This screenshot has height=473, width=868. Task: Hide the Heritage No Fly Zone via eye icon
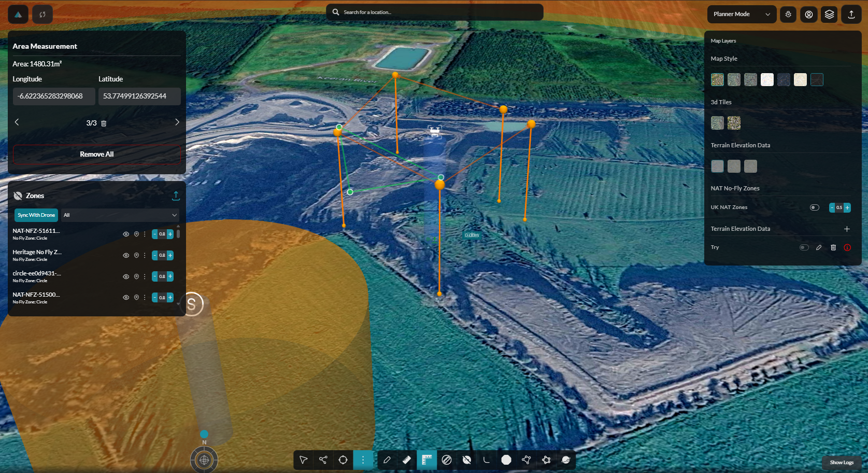(x=126, y=255)
